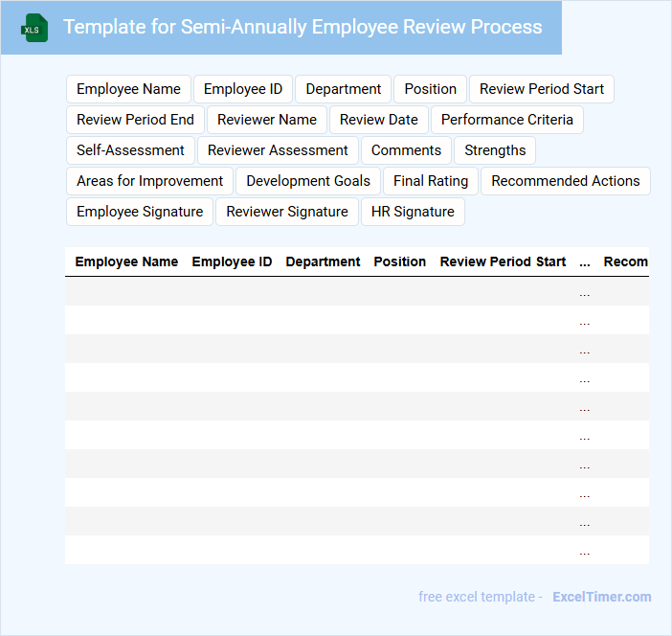
Task: Select the Areas for Improvement tag
Action: pos(150,181)
